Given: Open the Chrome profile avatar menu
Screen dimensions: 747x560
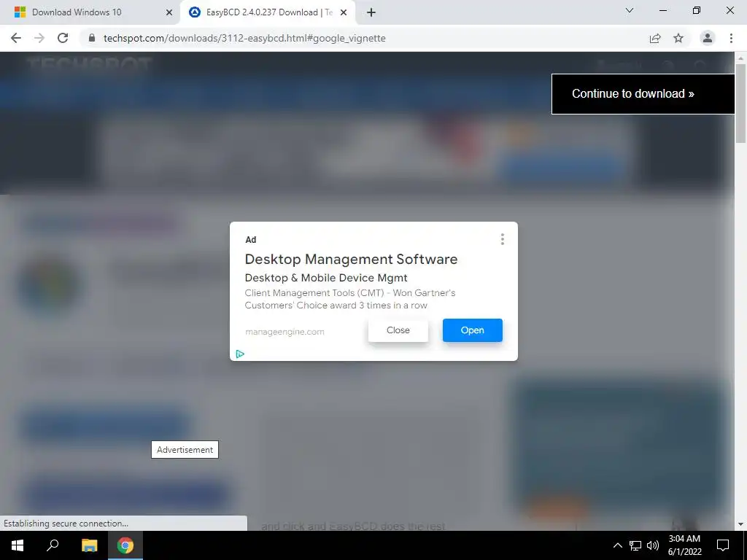Looking at the screenshot, I should click(708, 38).
